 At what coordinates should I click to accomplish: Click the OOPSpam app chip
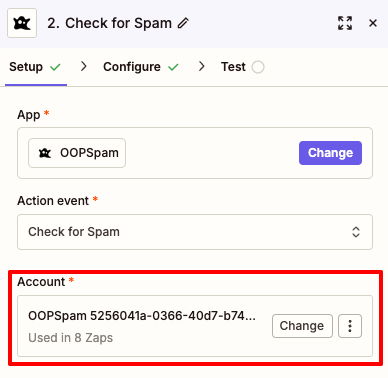(77, 153)
